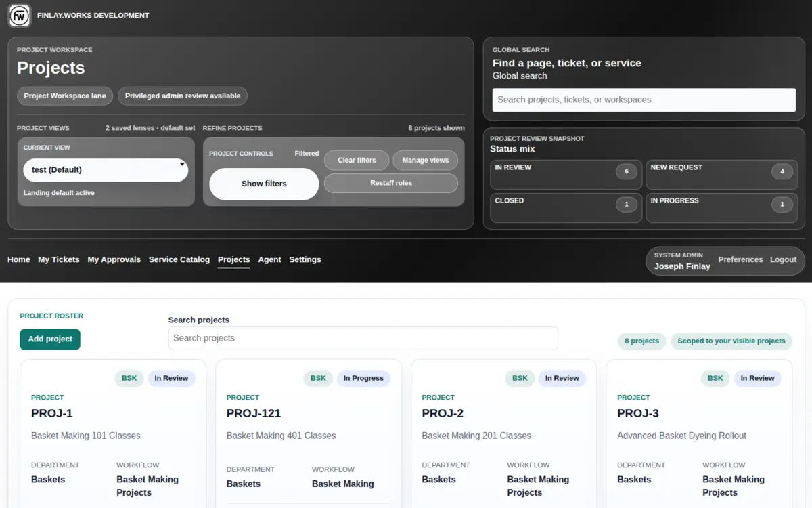Click Basket Making 201 Classes text
Image resolution: width=812 pixels, height=508 pixels.
[x=476, y=436]
